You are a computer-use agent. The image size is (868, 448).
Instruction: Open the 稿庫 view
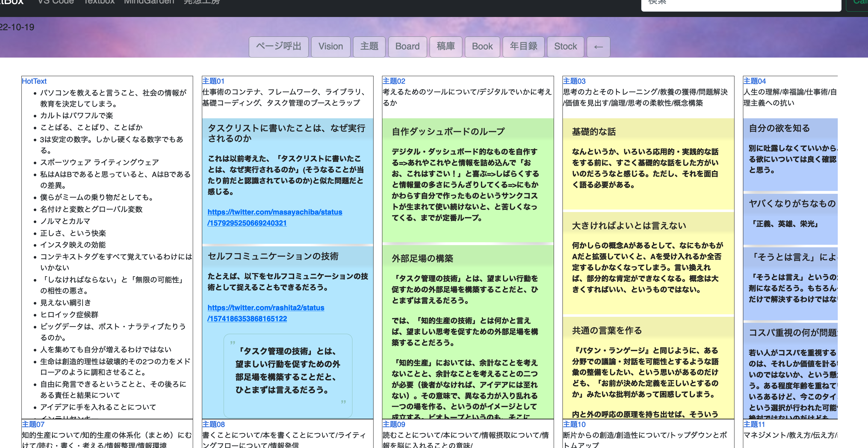coord(446,47)
